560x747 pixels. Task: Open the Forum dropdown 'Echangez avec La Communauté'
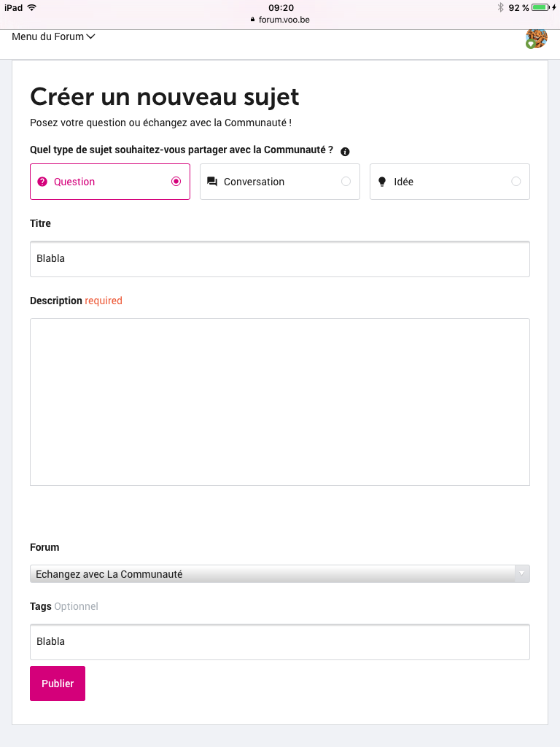pos(280,574)
